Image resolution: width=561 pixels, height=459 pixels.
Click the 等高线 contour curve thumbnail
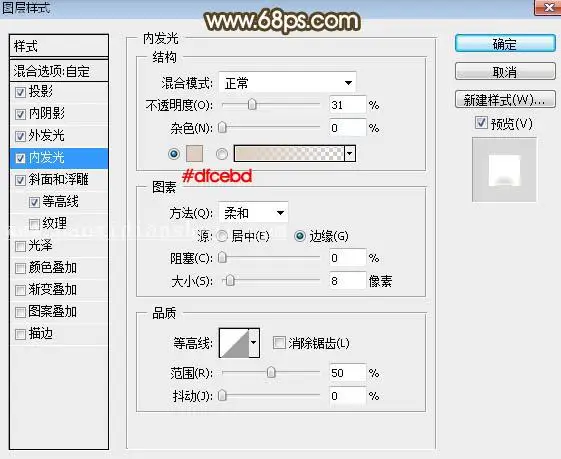coord(234,343)
